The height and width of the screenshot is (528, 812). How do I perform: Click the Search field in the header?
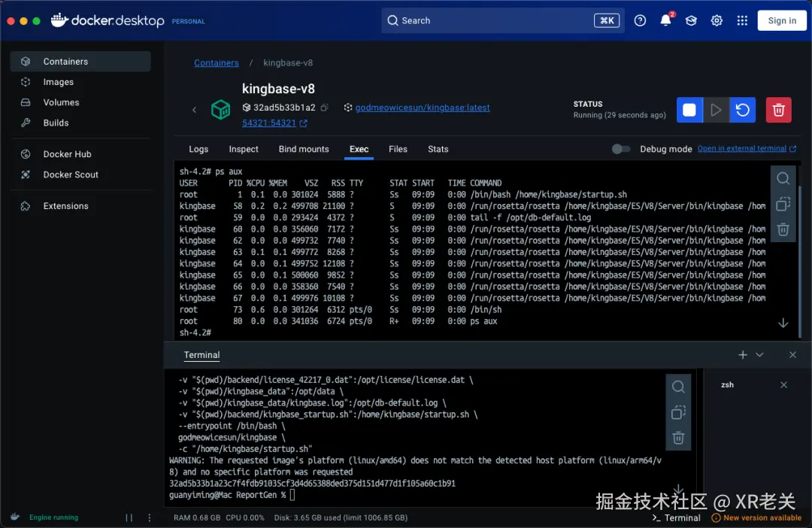(503, 21)
